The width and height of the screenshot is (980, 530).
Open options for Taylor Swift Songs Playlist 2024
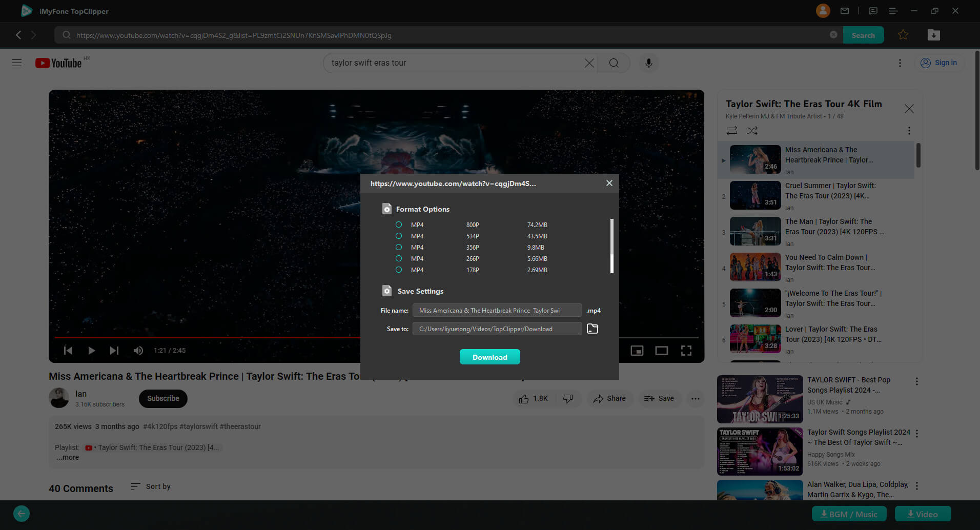coord(917,434)
